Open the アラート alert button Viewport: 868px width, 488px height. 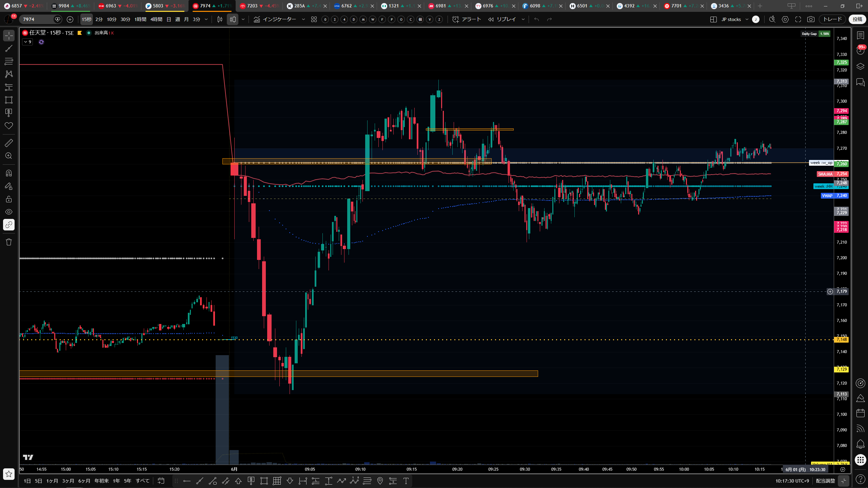(467, 19)
